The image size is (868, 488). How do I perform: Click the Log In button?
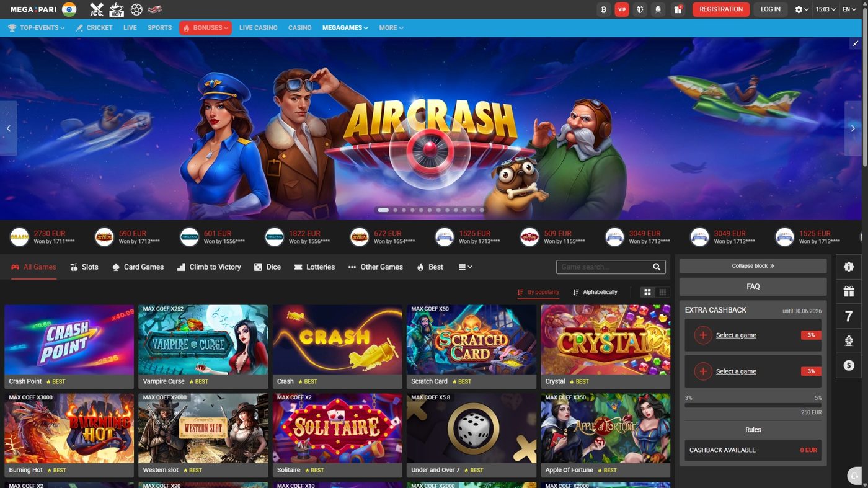771,9
